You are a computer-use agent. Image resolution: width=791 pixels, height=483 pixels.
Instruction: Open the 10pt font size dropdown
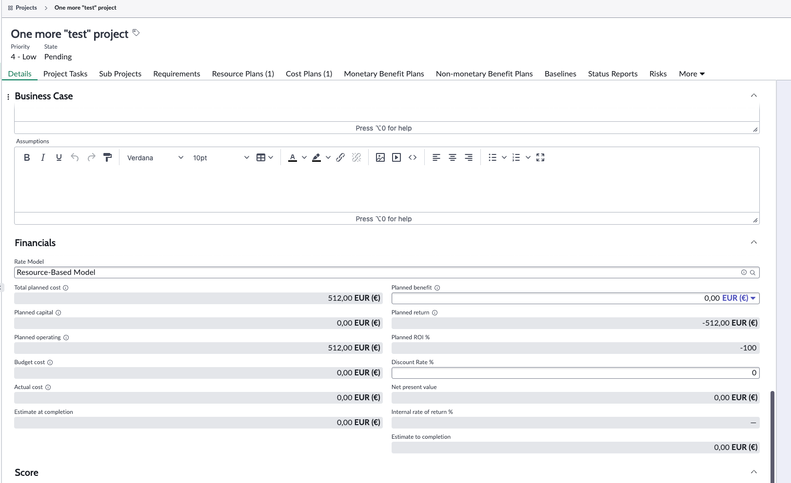click(220, 157)
